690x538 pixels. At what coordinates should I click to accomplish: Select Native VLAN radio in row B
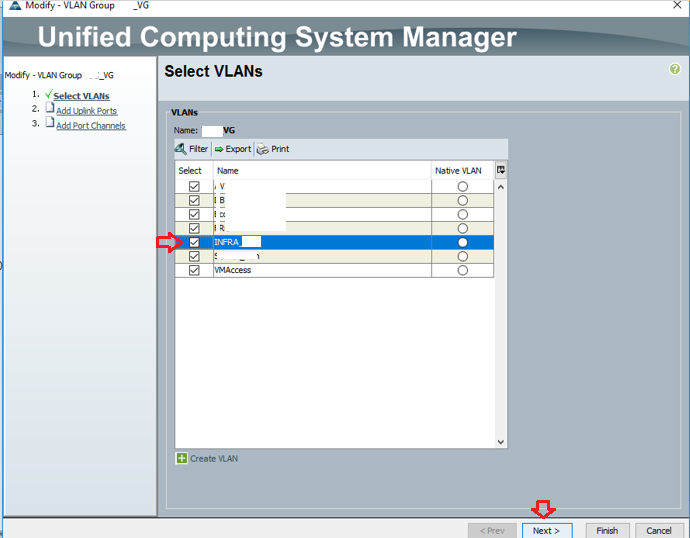(462, 201)
